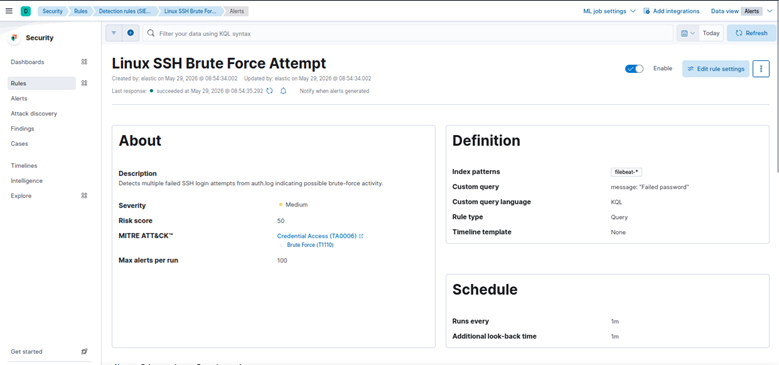Image resolution: width=779 pixels, height=365 pixels.
Task: Open the hamburger navigation menu
Action: pyautogui.click(x=9, y=11)
